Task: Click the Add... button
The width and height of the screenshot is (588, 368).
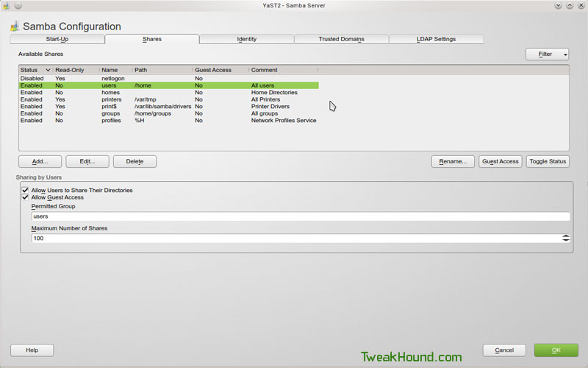Action: point(40,161)
